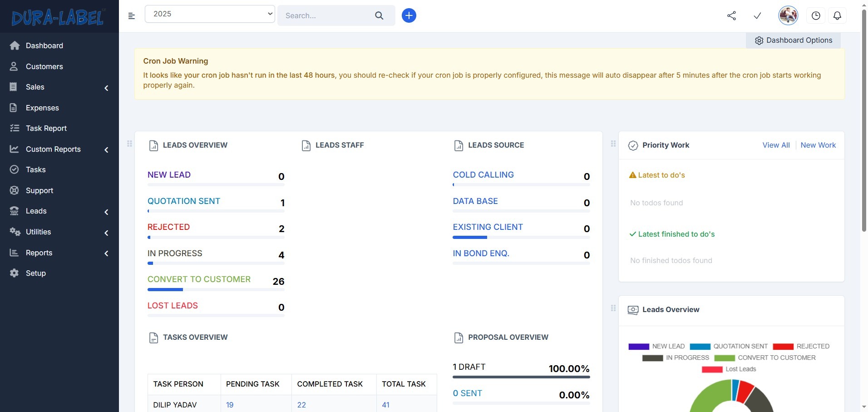
Task: Click the Leads Staff report icon
Action: (306, 145)
